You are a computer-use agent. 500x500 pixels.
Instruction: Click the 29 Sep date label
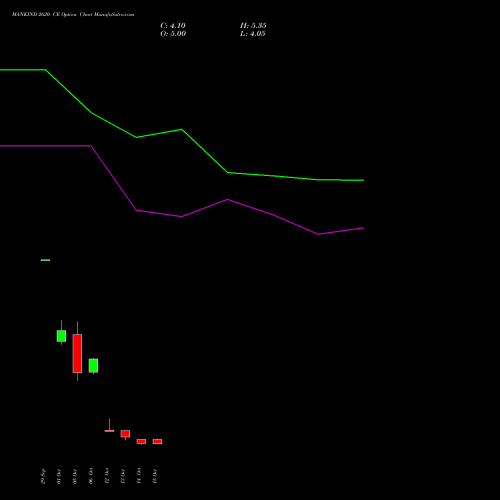tap(43, 476)
